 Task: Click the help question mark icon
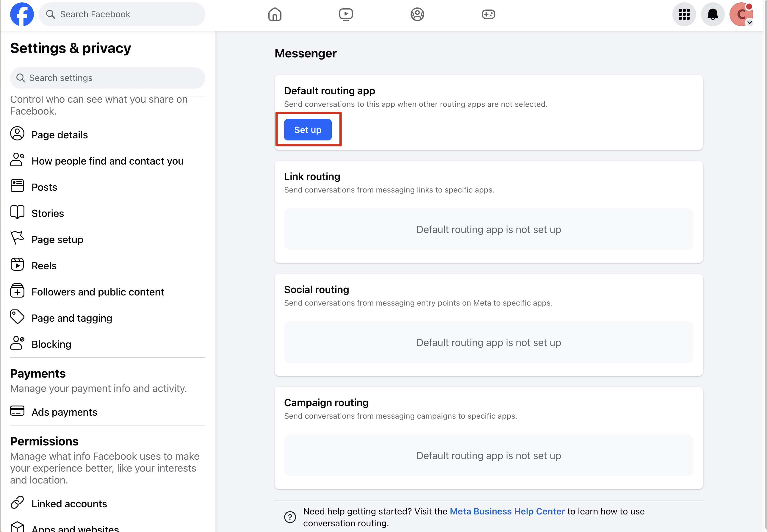pyautogui.click(x=290, y=517)
